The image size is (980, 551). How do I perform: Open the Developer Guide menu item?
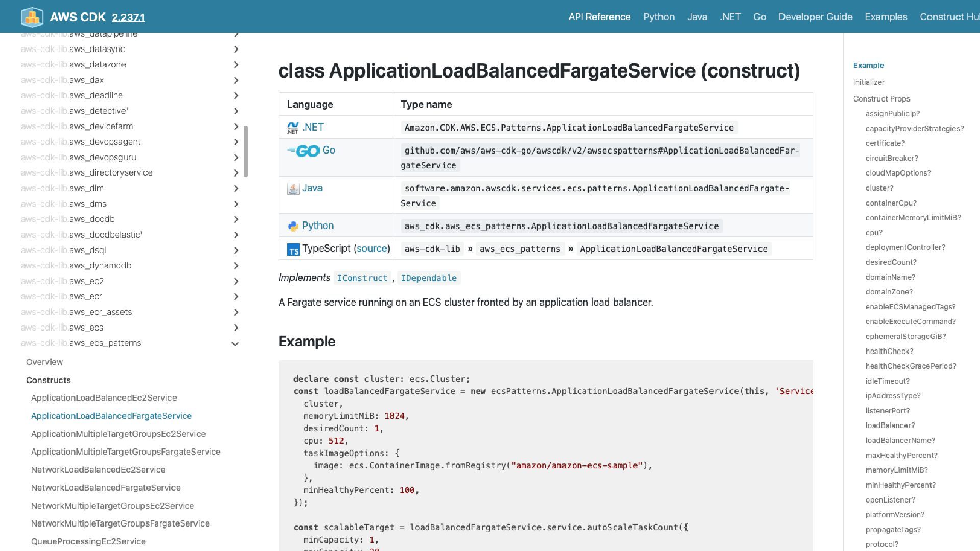[815, 17]
